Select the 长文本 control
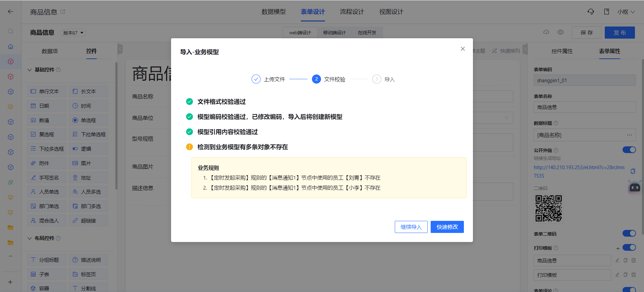 [x=89, y=91]
